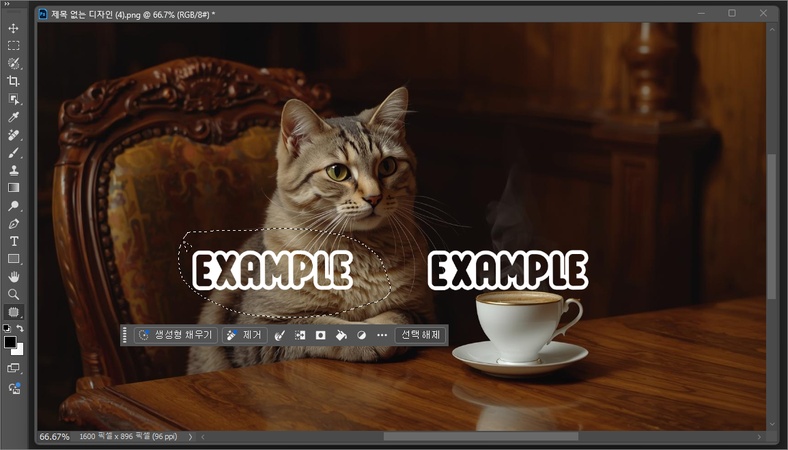Swap foreground and background colors
This screenshot has width=788, height=450.
tap(21, 328)
